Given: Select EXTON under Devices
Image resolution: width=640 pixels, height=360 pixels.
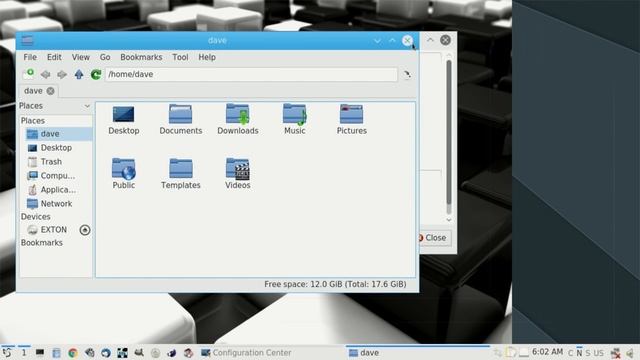Looking at the screenshot, I should 53,230.
